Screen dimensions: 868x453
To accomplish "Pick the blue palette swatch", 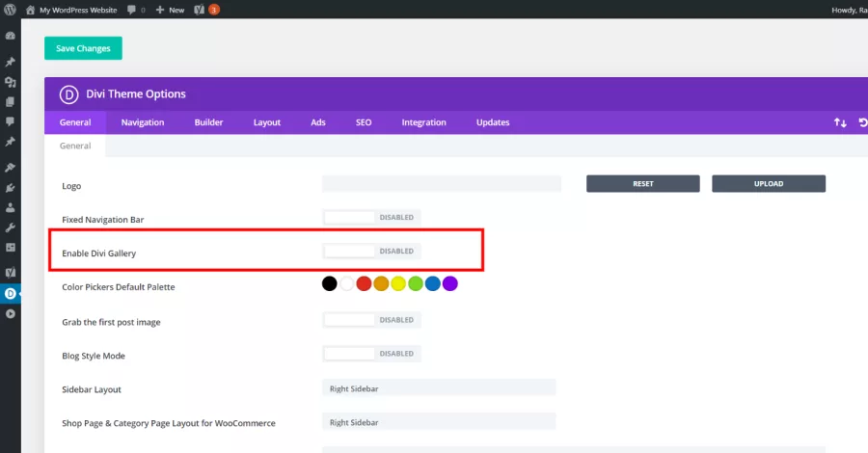I will [x=433, y=283].
